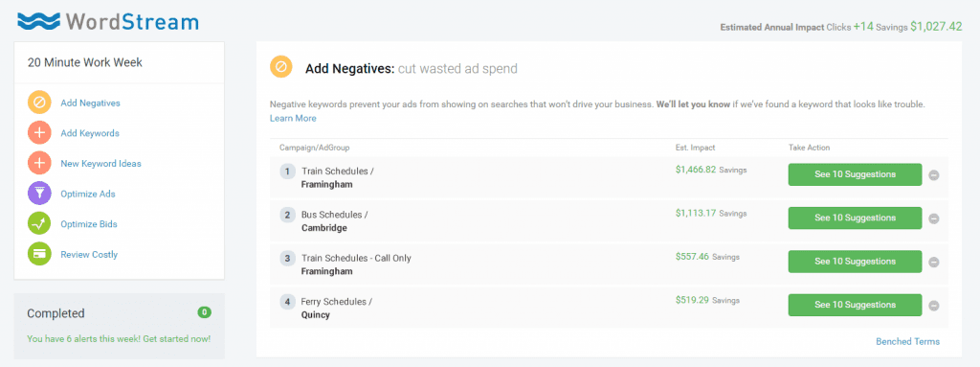Click the Add Keywords plus icon

pyautogui.click(x=39, y=133)
